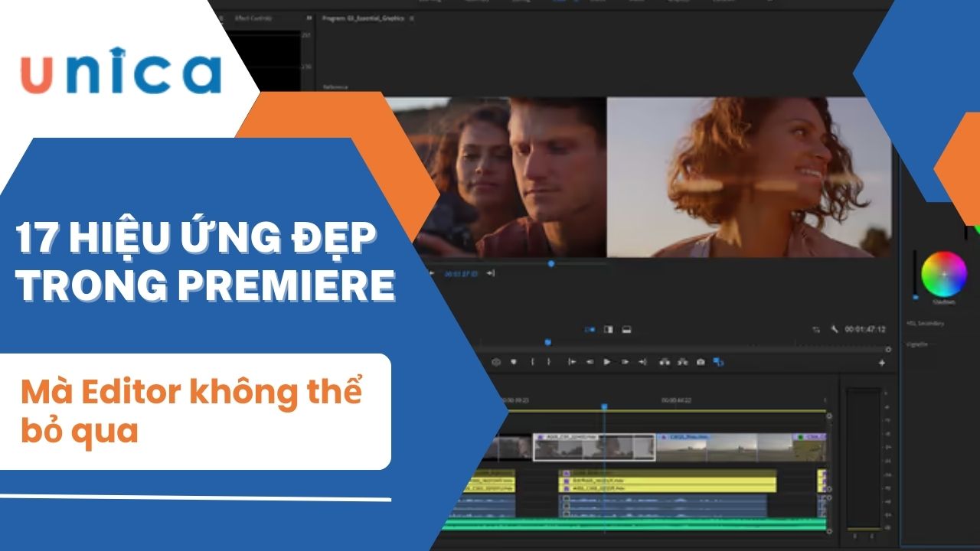The width and height of the screenshot is (980, 551).
Task: Select the horizontal split comparison icon
Action: [x=626, y=329]
